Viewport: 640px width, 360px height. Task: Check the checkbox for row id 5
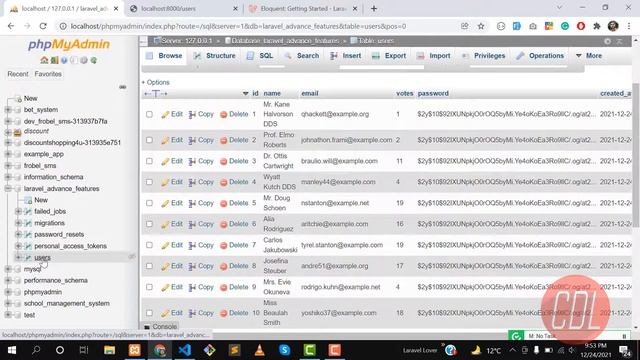click(x=149, y=203)
